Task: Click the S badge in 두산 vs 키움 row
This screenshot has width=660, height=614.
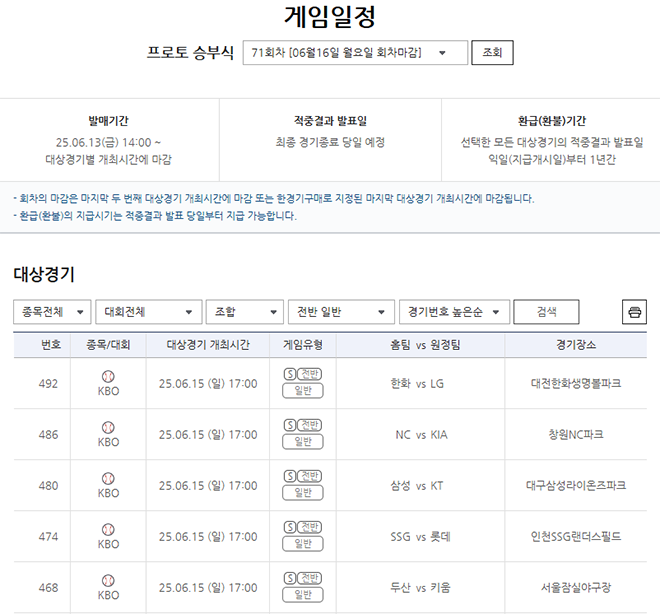Action: pyautogui.click(x=290, y=578)
